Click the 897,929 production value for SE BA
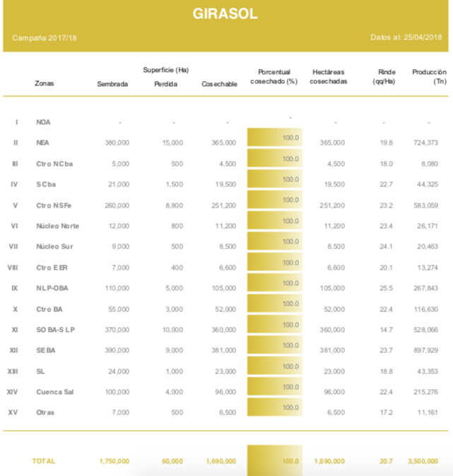The height and width of the screenshot is (476, 453). point(425,350)
